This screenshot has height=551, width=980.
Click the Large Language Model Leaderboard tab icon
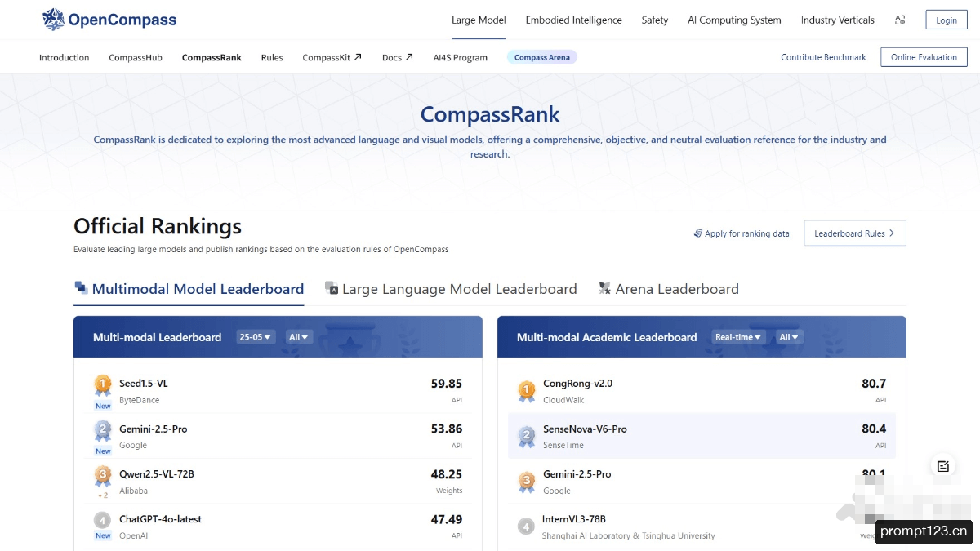[x=332, y=288]
